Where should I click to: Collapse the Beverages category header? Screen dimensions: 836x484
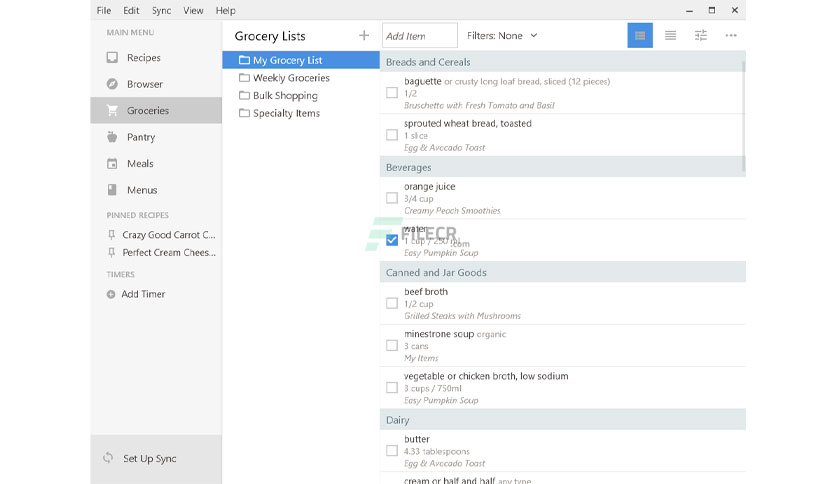point(562,167)
